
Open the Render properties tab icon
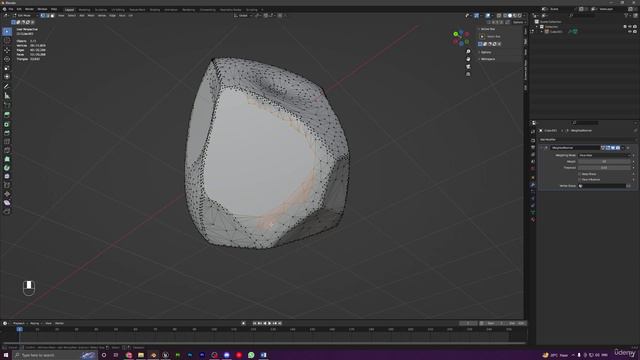pos(533,140)
